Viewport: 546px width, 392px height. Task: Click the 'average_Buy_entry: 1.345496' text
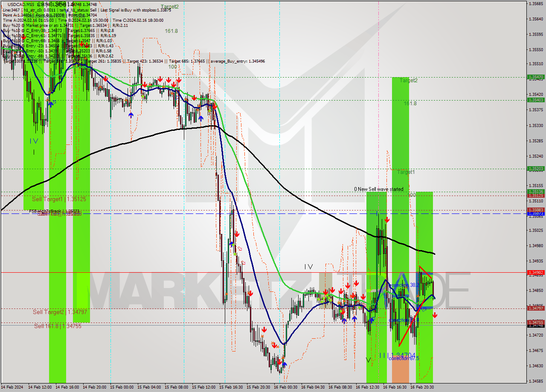238,61
